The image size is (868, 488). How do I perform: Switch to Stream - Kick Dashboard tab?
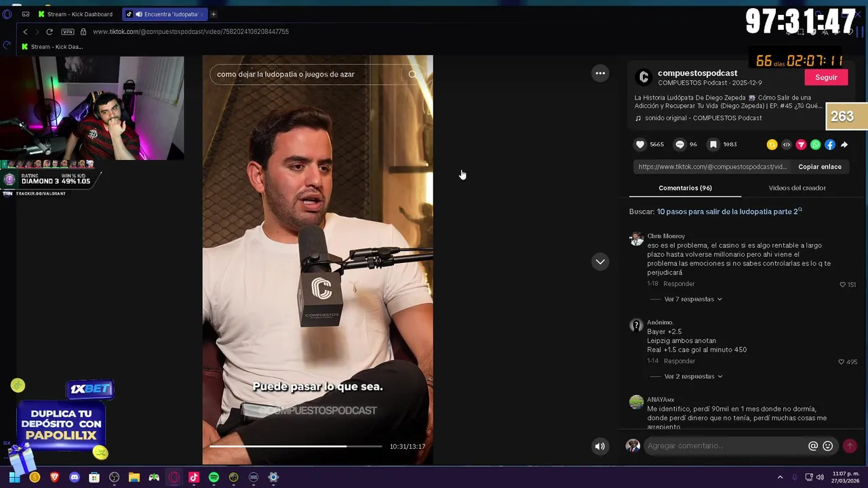[75, 14]
